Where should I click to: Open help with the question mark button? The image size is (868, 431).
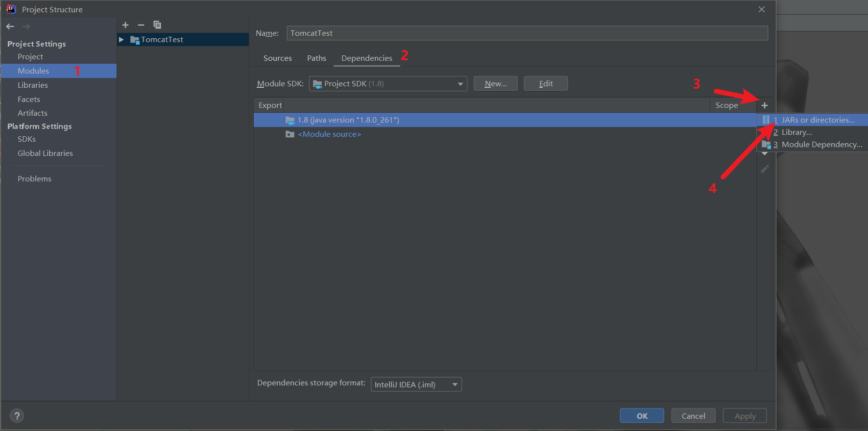[x=17, y=416]
